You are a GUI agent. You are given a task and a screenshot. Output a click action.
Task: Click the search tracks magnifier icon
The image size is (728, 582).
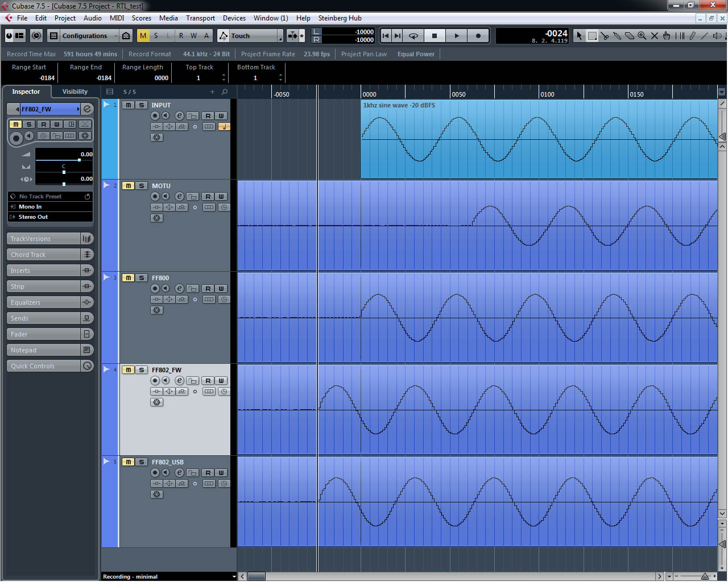225,92
